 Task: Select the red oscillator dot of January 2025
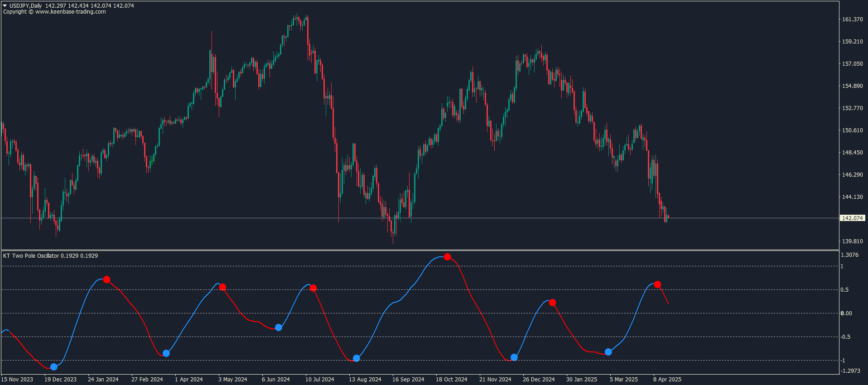(552, 303)
